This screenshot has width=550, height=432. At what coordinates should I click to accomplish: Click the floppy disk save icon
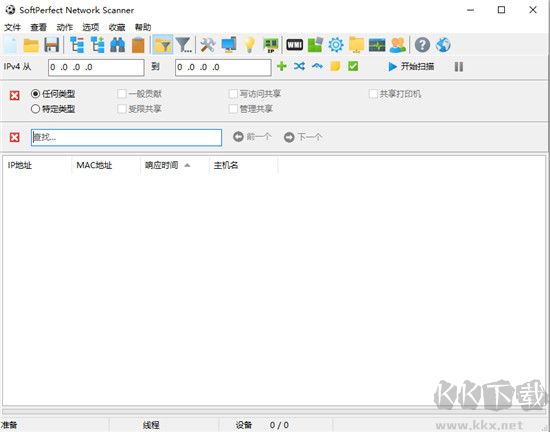tap(52, 45)
